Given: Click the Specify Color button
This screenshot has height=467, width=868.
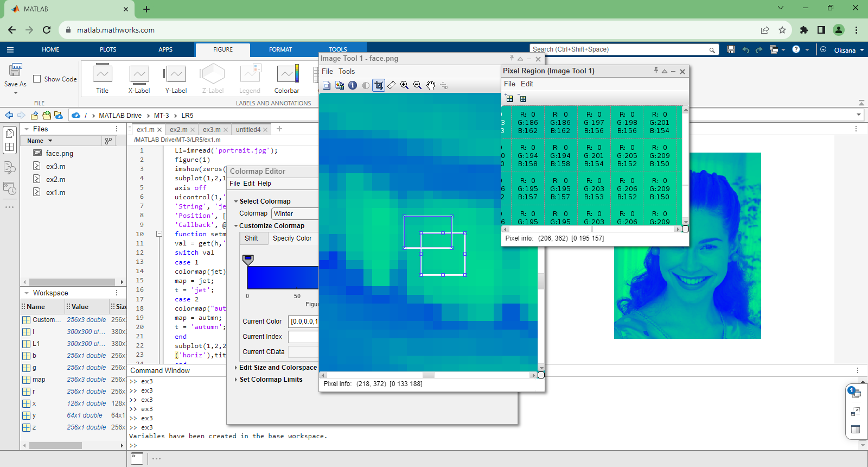Looking at the screenshot, I should point(292,238).
